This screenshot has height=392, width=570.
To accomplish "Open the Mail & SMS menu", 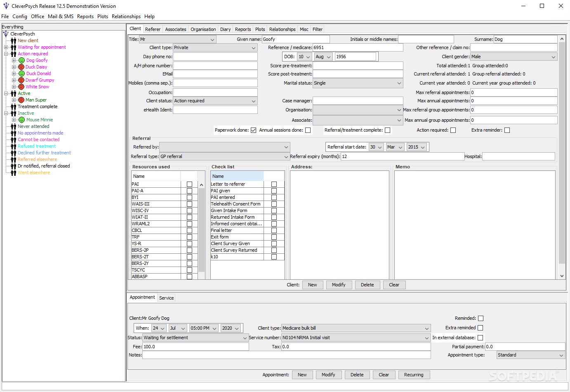I will pyautogui.click(x=61, y=17).
